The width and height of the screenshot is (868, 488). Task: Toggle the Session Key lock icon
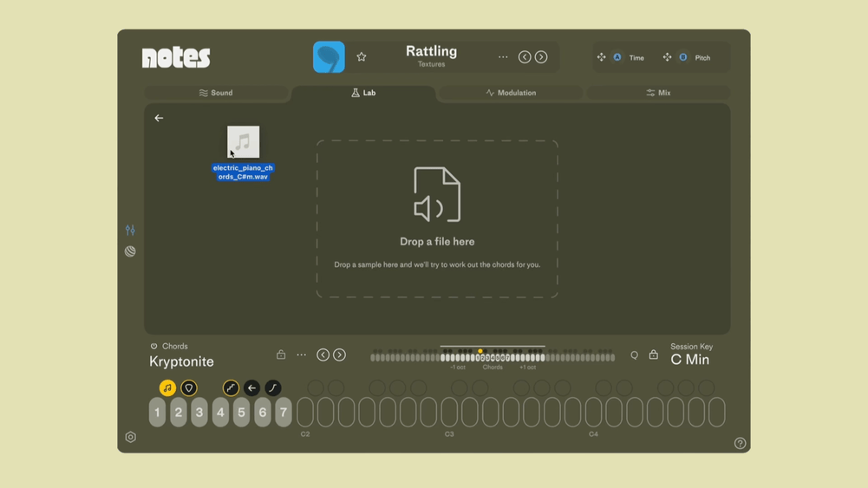pyautogui.click(x=654, y=355)
